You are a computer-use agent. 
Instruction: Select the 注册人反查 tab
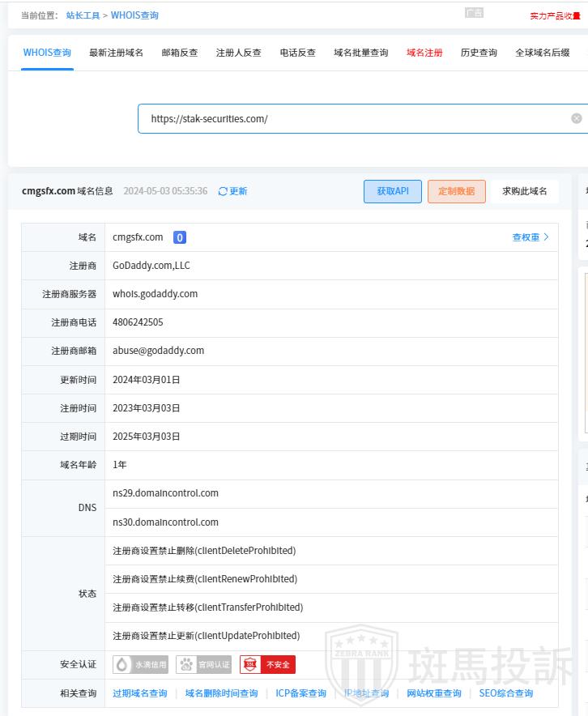tap(239, 53)
